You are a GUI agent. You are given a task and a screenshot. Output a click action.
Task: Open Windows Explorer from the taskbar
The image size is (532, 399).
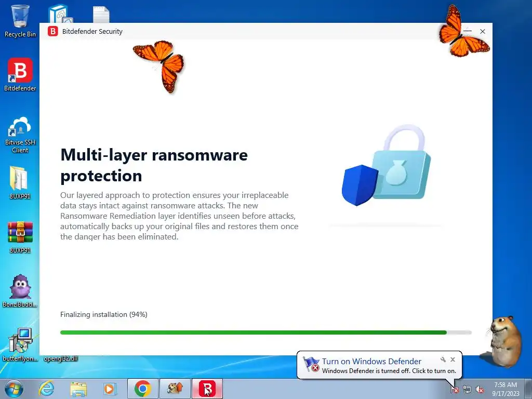[78, 389]
